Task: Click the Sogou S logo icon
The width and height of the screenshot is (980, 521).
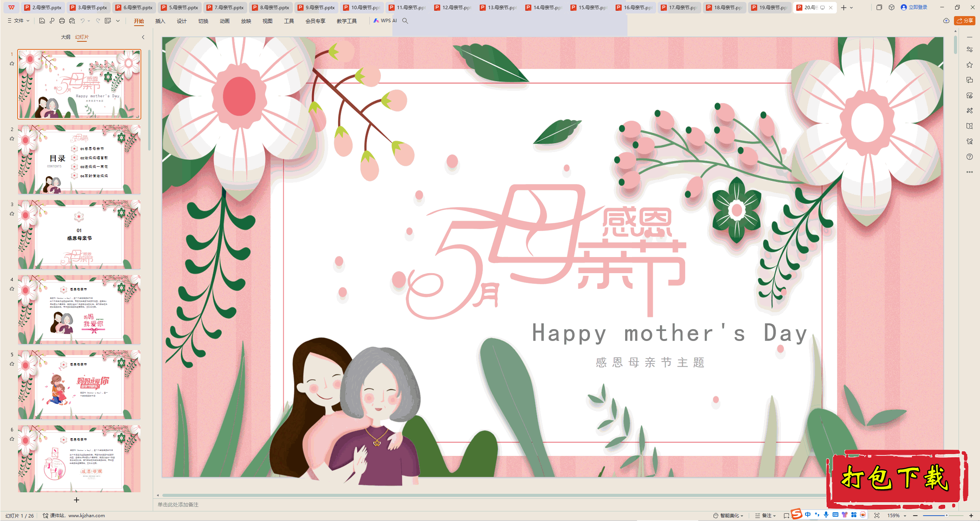Action: click(x=796, y=514)
